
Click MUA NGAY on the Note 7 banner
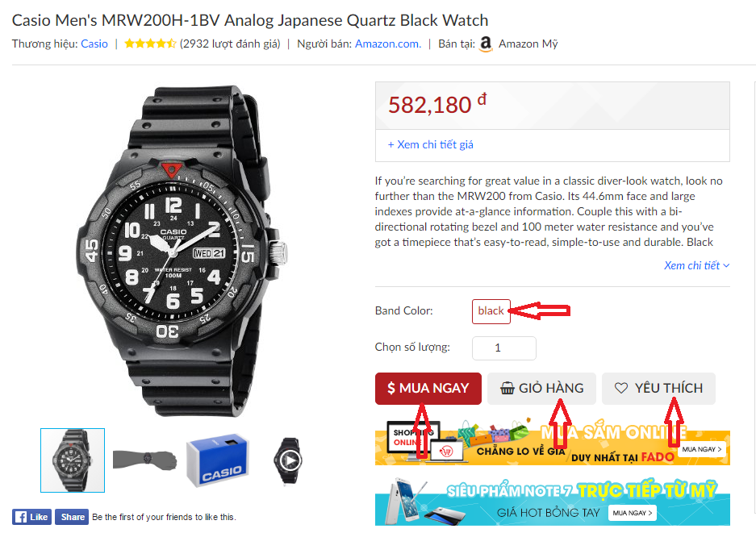[x=632, y=513]
